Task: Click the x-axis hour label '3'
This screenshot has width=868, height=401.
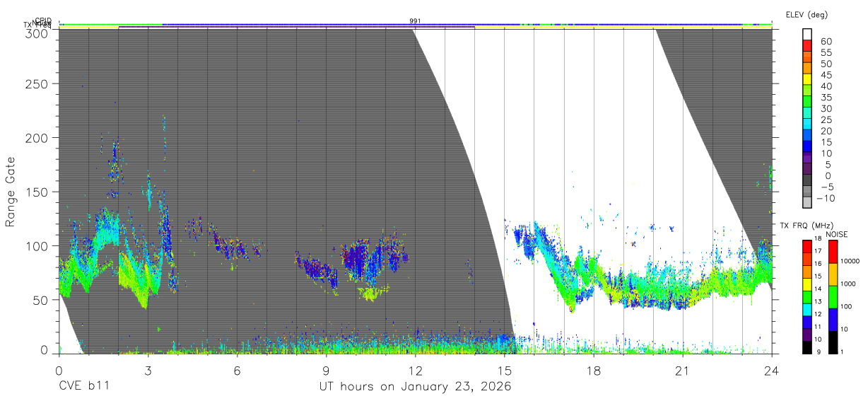Action: tap(148, 371)
